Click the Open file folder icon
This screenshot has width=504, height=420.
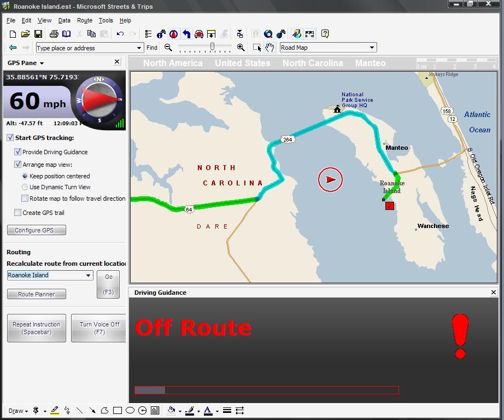click(25, 34)
